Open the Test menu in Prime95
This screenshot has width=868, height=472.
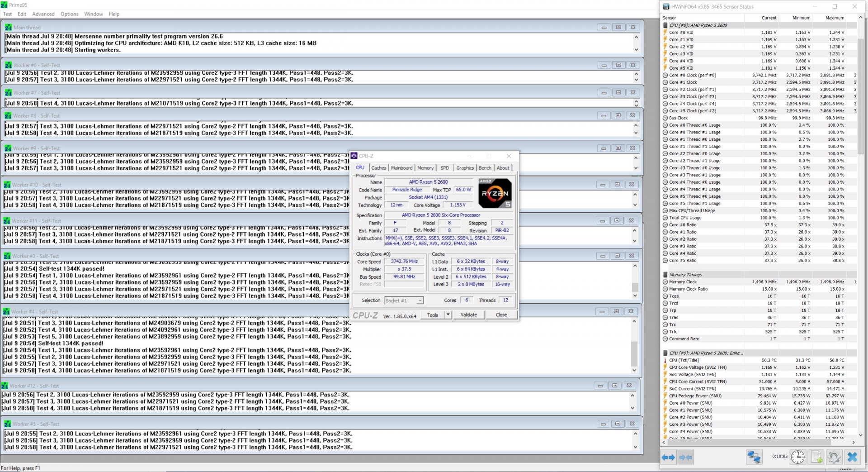pos(7,14)
